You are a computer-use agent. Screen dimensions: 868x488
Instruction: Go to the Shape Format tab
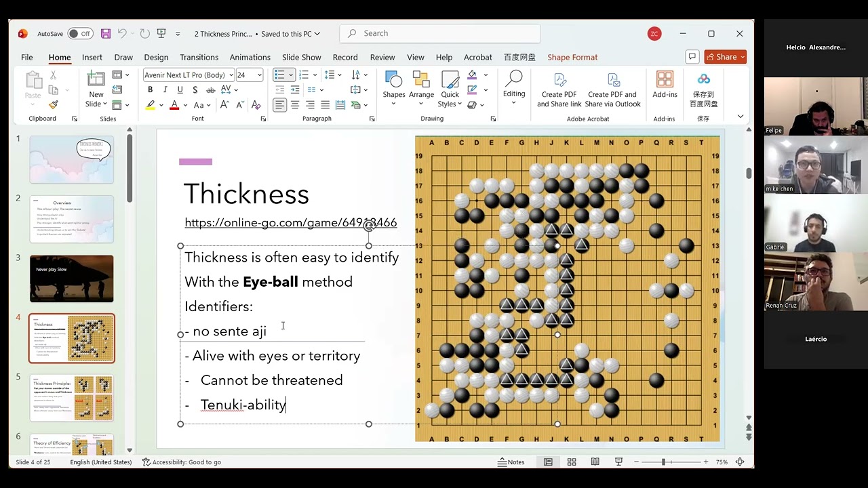click(572, 58)
